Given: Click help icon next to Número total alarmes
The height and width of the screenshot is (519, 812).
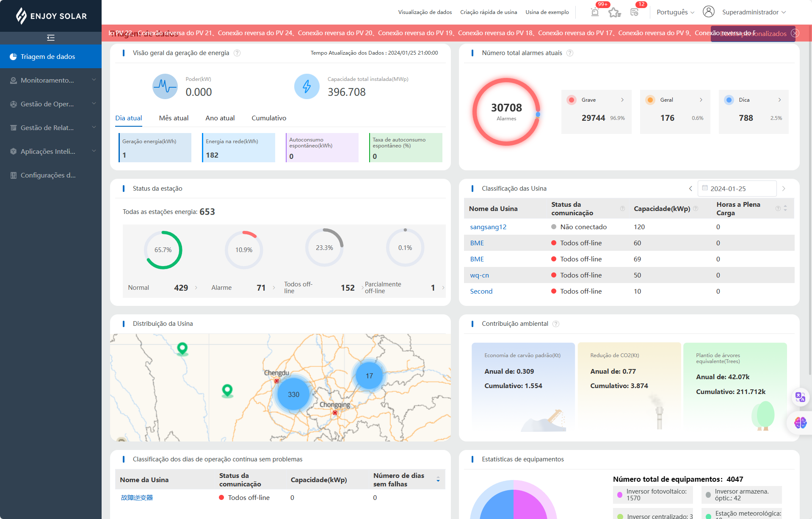Looking at the screenshot, I should (x=570, y=53).
